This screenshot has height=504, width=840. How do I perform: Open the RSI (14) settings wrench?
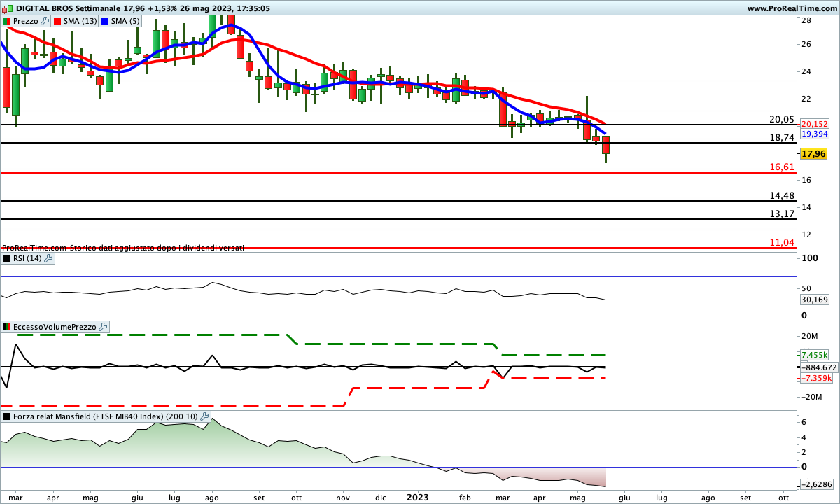tap(48, 258)
